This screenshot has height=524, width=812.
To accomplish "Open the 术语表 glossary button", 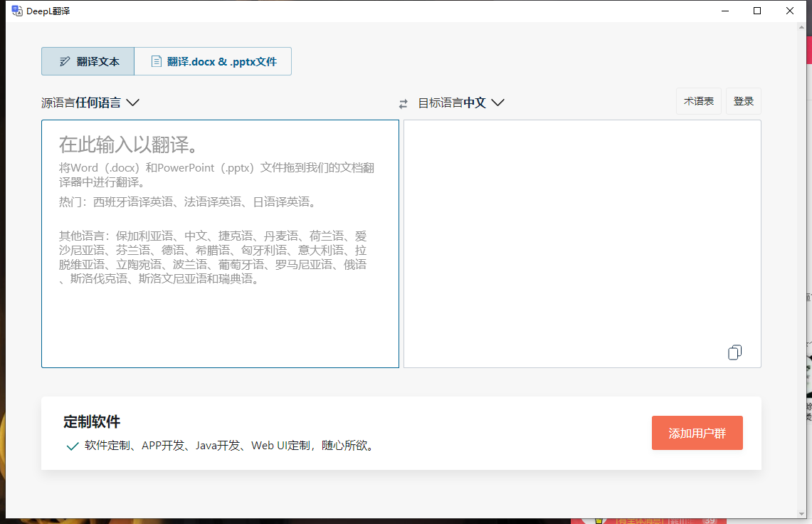I will (x=698, y=101).
